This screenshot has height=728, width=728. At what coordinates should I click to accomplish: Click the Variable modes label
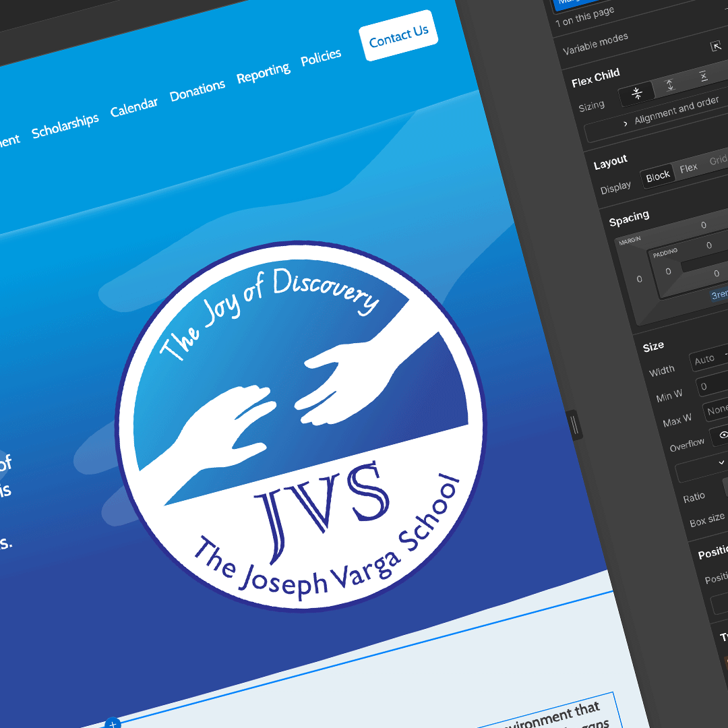tap(595, 44)
